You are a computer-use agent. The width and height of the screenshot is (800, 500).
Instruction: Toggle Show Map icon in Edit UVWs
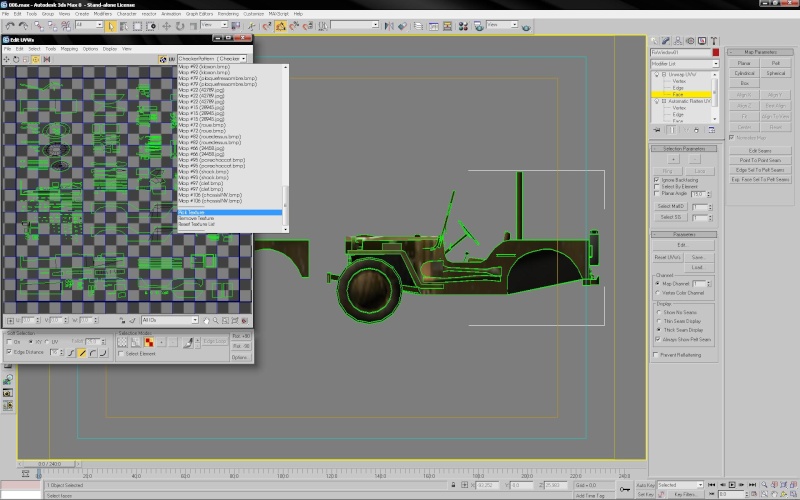[x=163, y=59]
